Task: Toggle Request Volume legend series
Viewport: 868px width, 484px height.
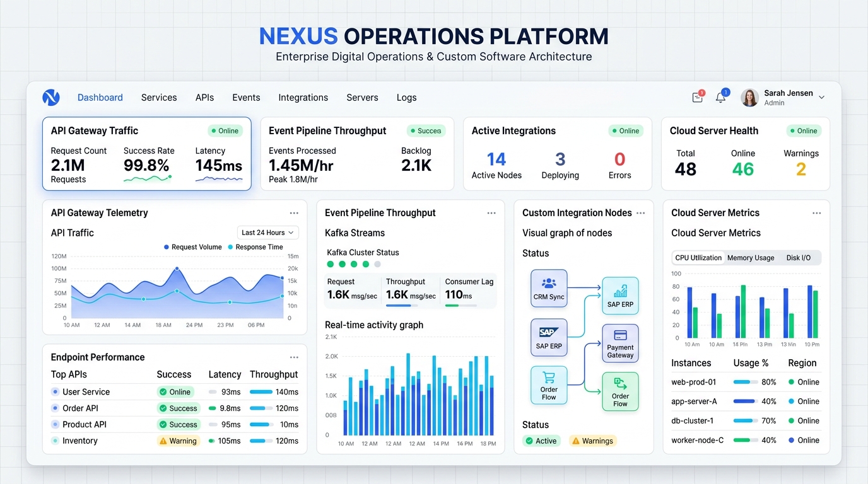Action: coord(192,247)
